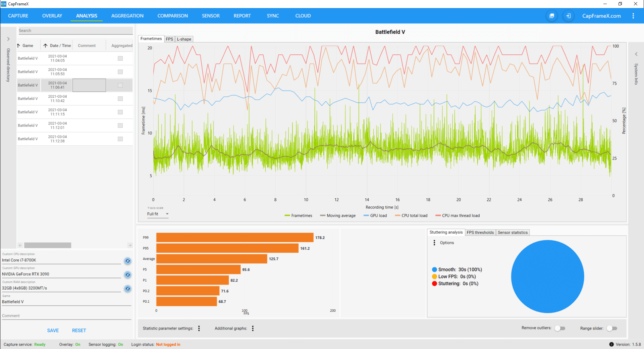Focus the Search input field
The image size is (644, 349).
pos(75,31)
